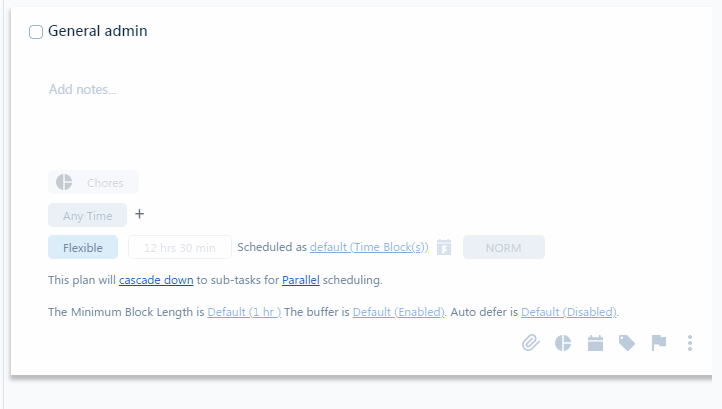Click the paperclip attachment icon
Image resolution: width=722 pixels, height=409 pixels.
coord(530,343)
